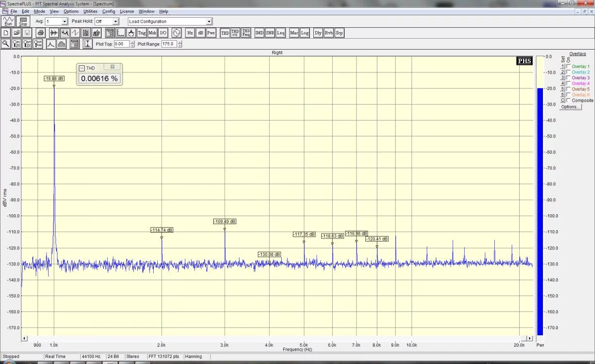Click the Run analyzer button
Screen dimensions: 595x364
[x=8, y=21]
